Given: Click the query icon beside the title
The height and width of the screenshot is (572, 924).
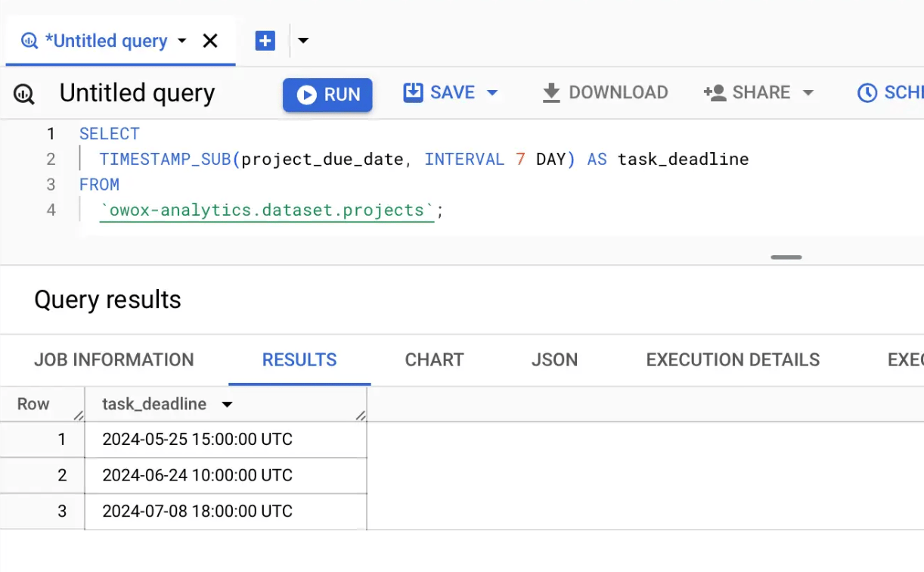Looking at the screenshot, I should (x=24, y=94).
